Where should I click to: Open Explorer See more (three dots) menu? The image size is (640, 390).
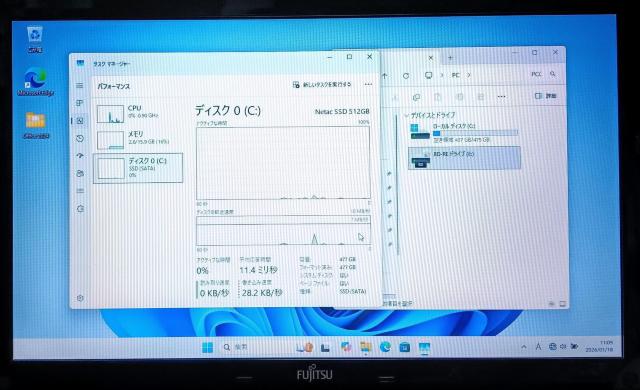(501, 97)
